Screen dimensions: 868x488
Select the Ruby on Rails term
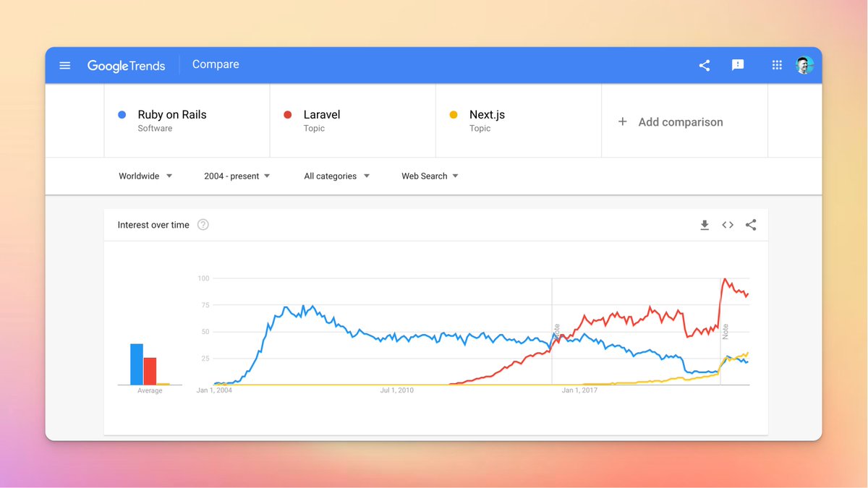(172, 115)
